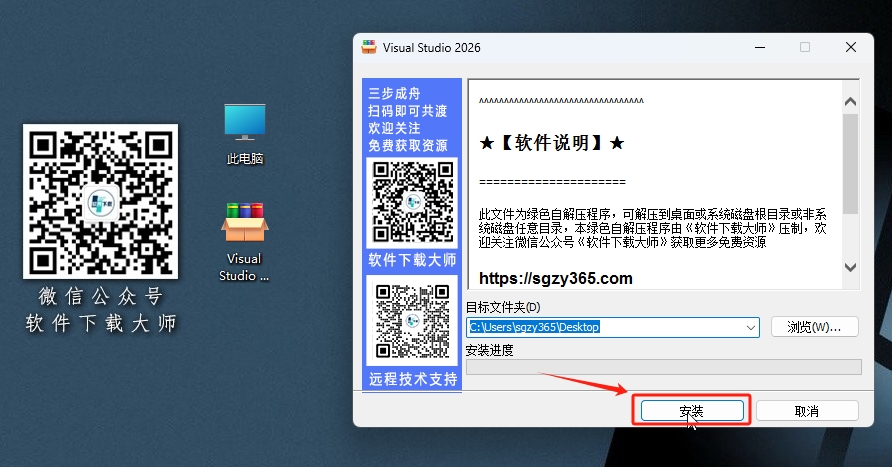Click the WinRAR icon in the title bar

(369, 47)
